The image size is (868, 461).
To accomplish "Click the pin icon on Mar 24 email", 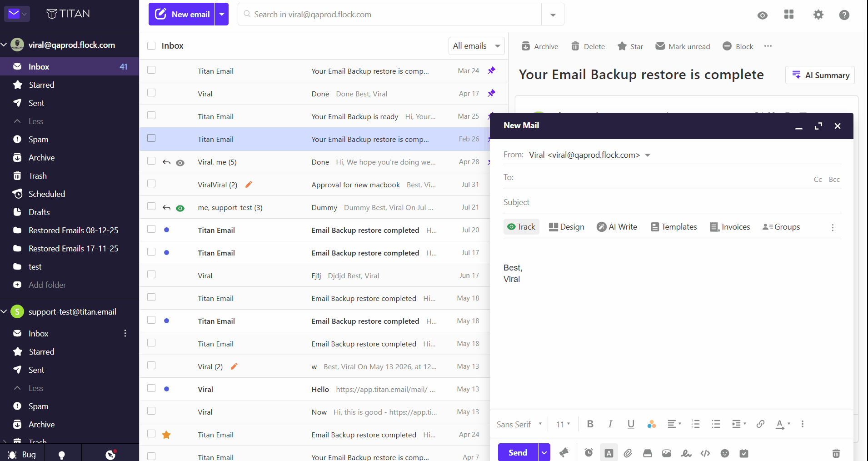I will (x=491, y=70).
